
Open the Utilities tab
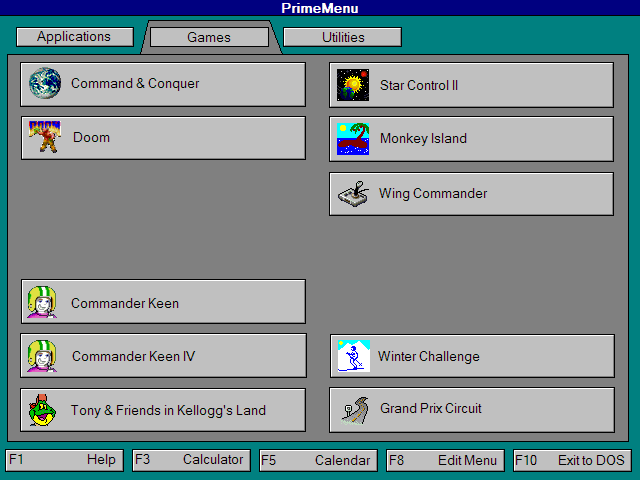[x=342, y=37]
